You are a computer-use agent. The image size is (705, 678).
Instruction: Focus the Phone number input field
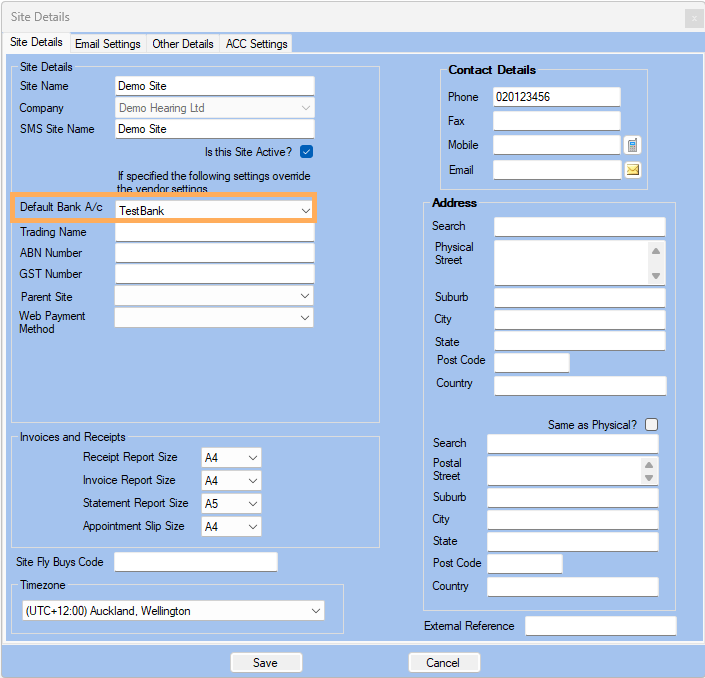point(556,97)
